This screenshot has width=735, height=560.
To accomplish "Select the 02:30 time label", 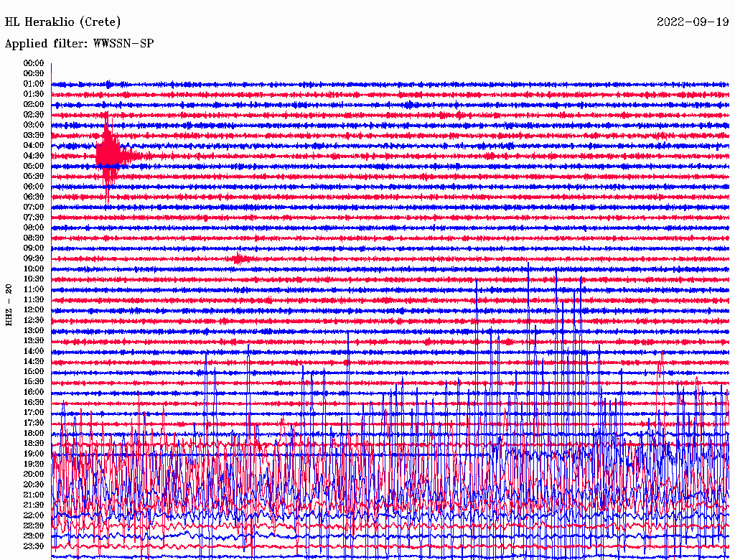I will (x=34, y=115).
